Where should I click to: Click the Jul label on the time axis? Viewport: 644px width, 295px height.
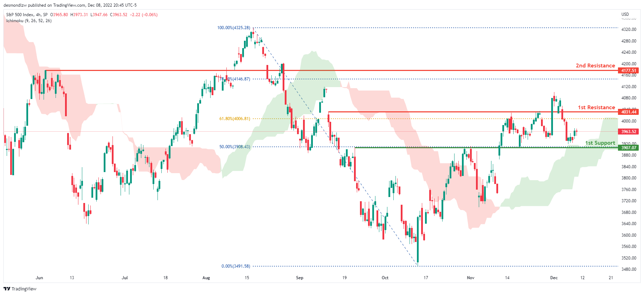tap(125, 278)
